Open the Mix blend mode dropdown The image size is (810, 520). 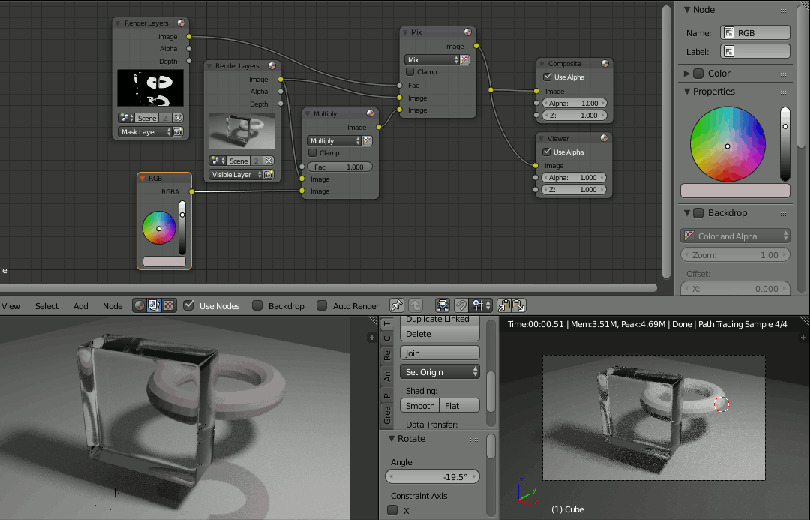[431, 59]
